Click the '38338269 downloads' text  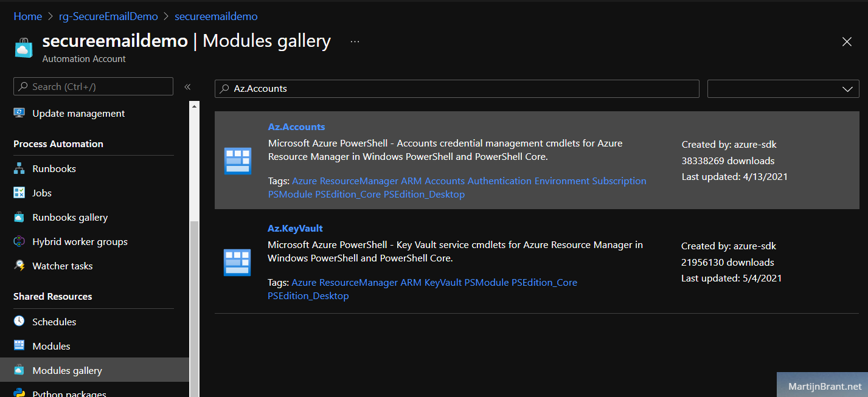pyautogui.click(x=728, y=161)
